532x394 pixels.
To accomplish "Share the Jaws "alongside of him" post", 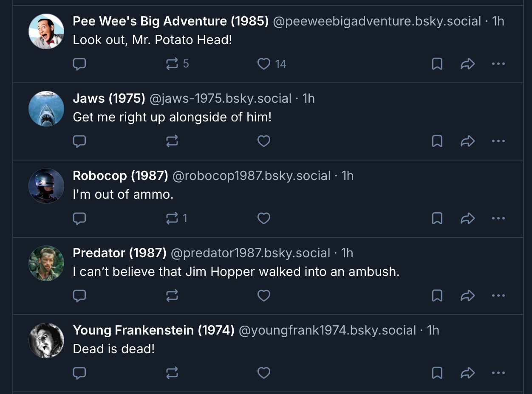I will (x=467, y=141).
